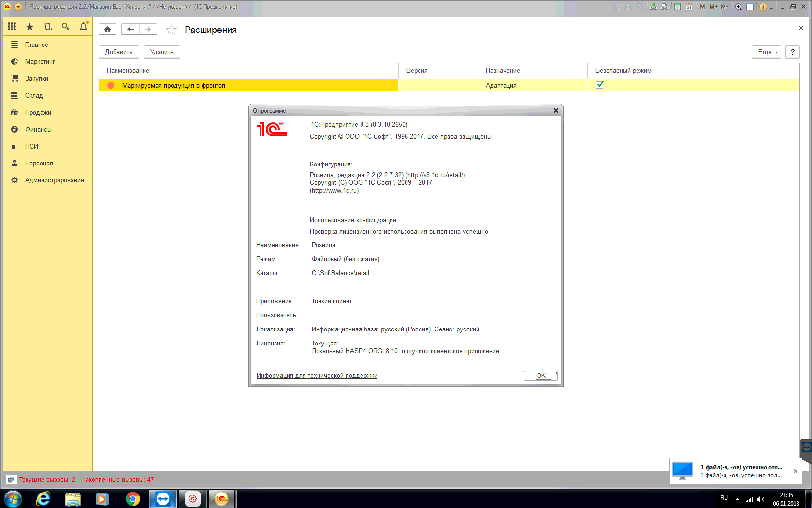Open the Favorites star in the tools panel
812x508 pixels.
(29, 27)
